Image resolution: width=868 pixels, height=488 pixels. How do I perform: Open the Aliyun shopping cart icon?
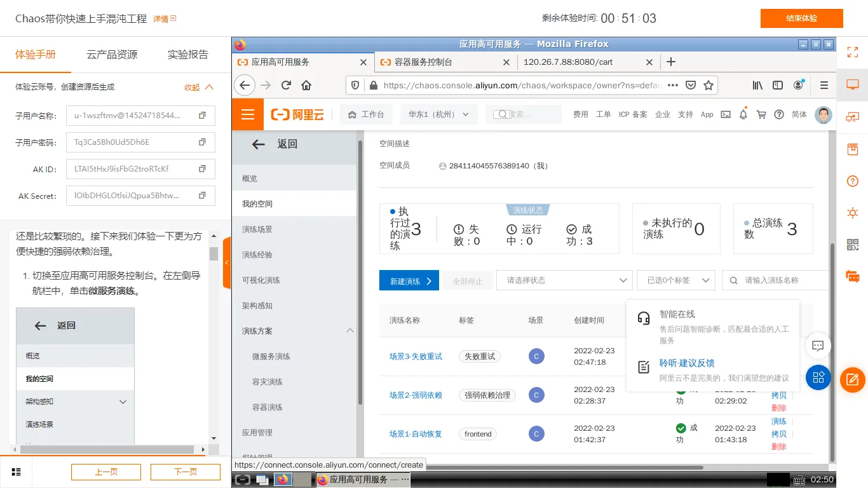[761, 114]
